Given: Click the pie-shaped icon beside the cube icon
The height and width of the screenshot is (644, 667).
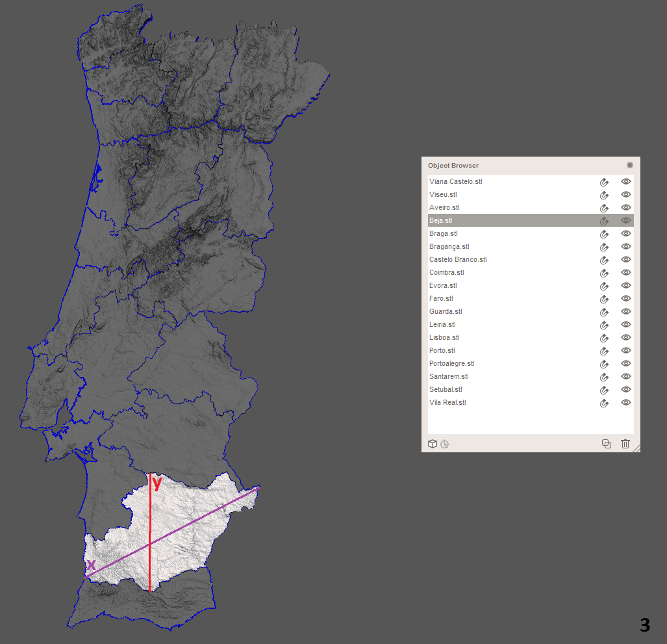Looking at the screenshot, I should (x=445, y=444).
